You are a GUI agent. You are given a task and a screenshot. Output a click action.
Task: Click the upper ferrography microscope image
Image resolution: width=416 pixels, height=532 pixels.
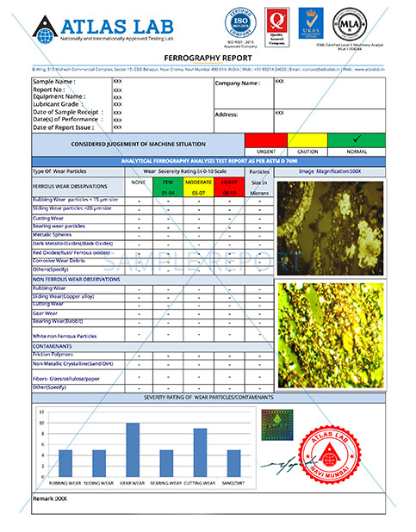[x=330, y=228]
